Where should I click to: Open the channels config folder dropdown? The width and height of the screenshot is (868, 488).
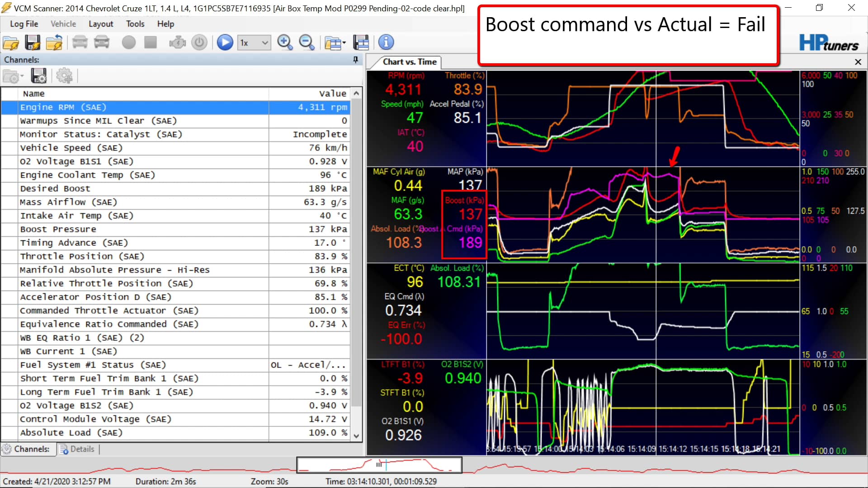click(x=13, y=76)
